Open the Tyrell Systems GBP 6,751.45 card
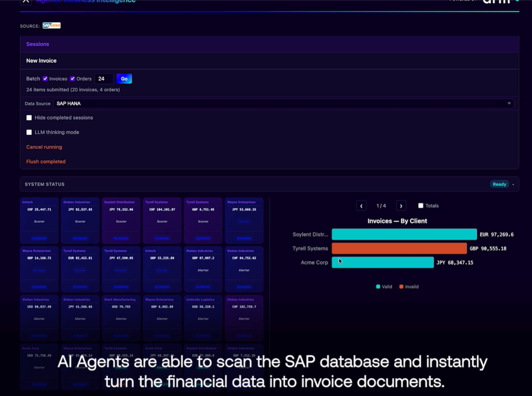The height and width of the screenshot is (396, 532). [x=203, y=221]
